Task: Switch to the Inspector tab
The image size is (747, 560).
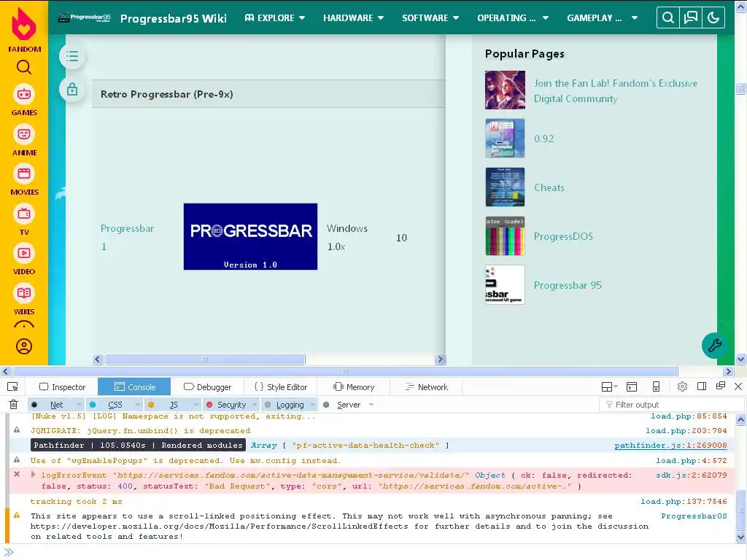Action: (63, 386)
